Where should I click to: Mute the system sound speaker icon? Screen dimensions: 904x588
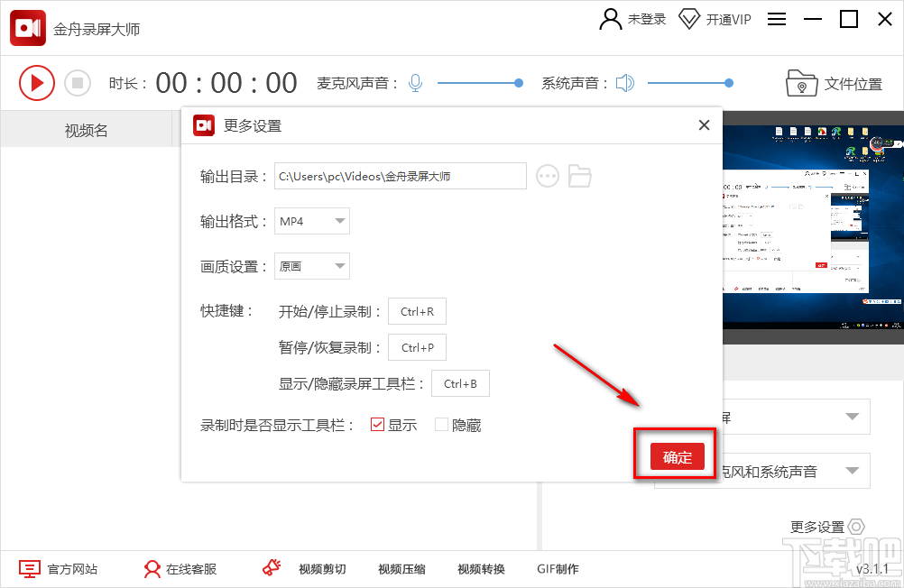click(x=625, y=83)
